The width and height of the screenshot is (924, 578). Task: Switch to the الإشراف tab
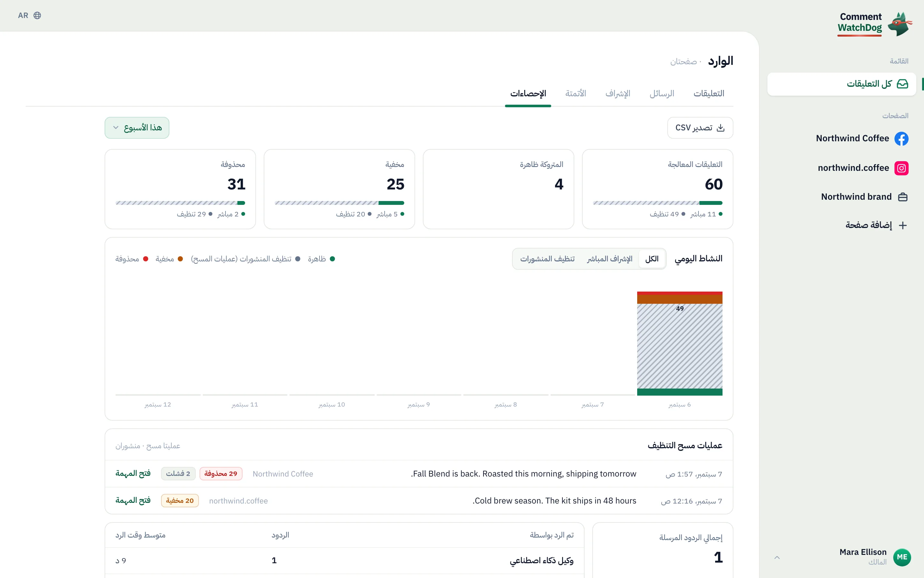click(618, 94)
